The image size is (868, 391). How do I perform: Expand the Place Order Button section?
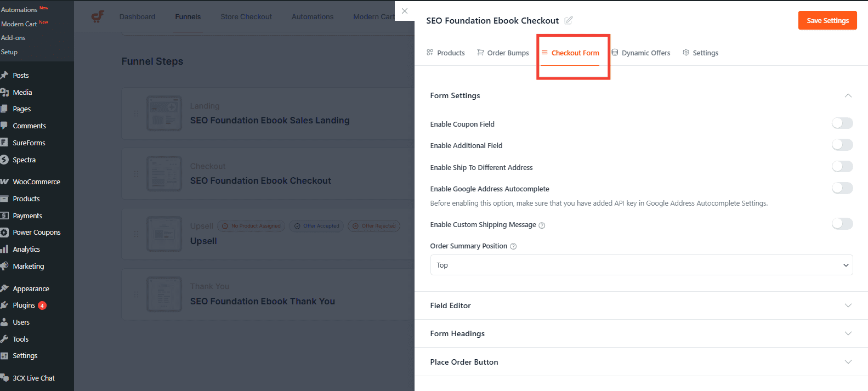coord(640,361)
